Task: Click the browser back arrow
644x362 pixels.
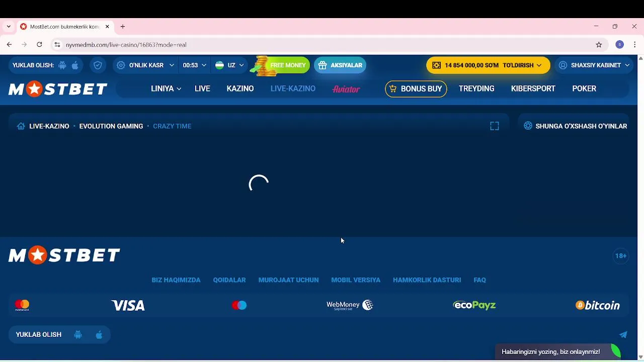Action: point(9,45)
